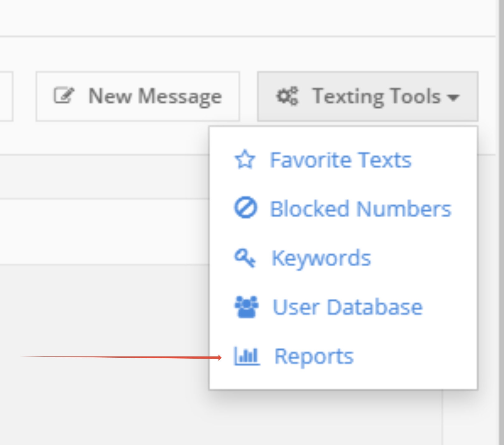Collapse the menu using the Texting Tools caret arrow

coord(453,97)
